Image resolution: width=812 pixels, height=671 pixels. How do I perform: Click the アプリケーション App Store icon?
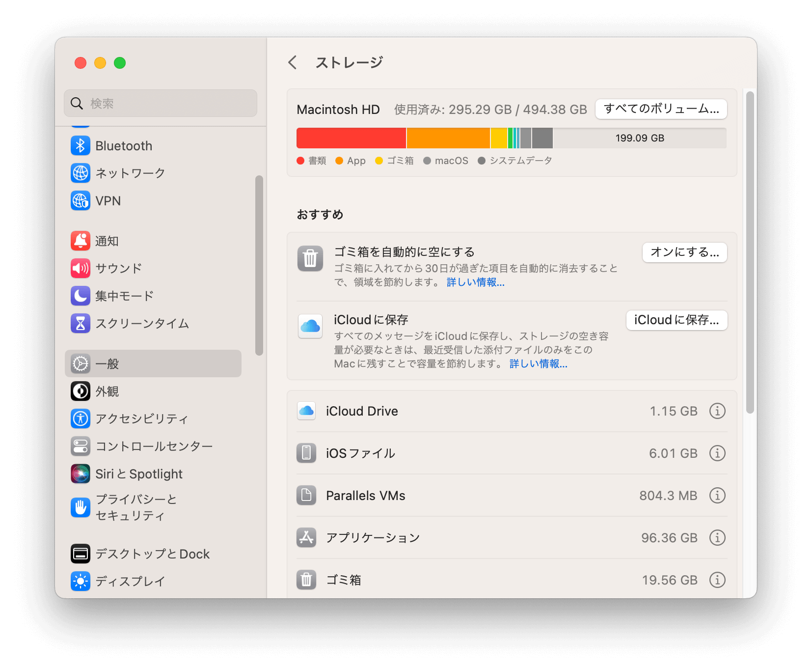[x=306, y=537]
